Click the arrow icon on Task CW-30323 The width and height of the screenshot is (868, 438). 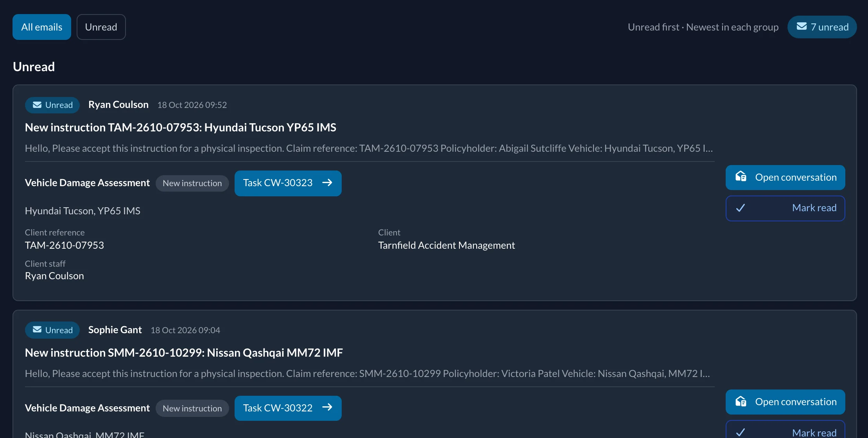click(x=327, y=183)
